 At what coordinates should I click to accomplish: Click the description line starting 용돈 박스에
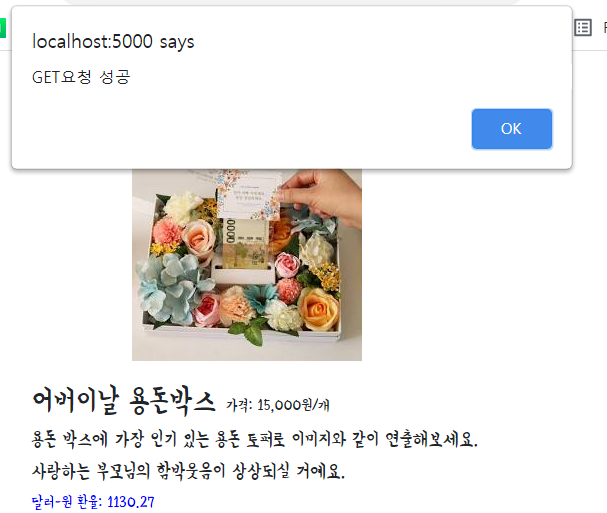255,440
